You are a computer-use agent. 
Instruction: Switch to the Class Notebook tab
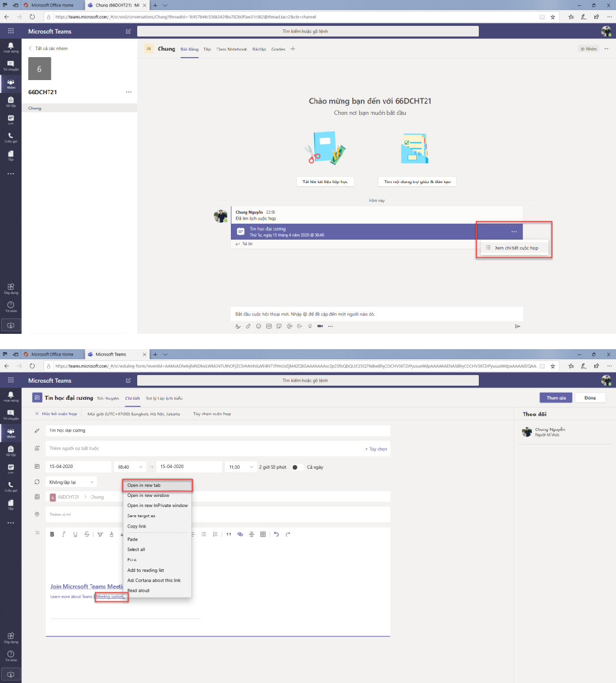[x=231, y=49]
